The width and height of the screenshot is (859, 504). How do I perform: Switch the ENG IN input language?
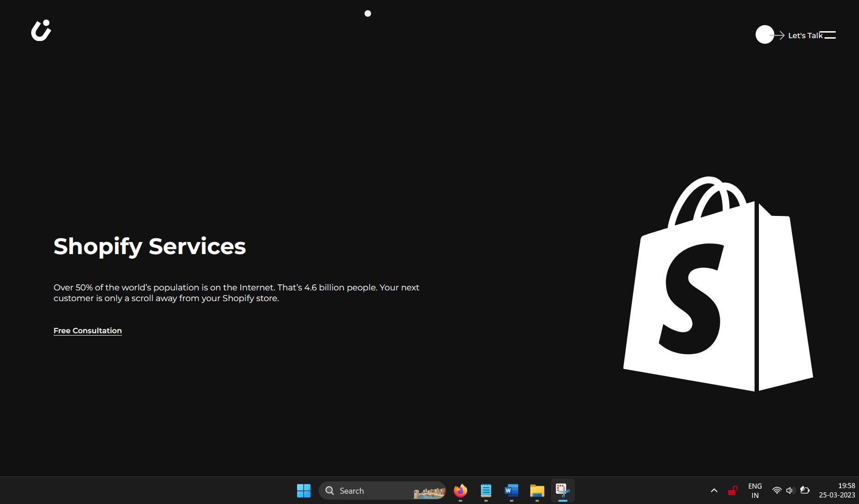click(755, 491)
